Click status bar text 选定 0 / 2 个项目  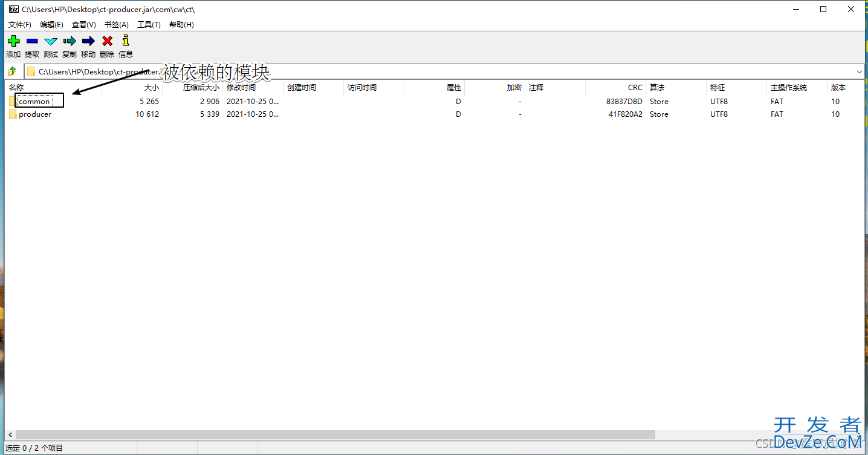click(x=34, y=448)
